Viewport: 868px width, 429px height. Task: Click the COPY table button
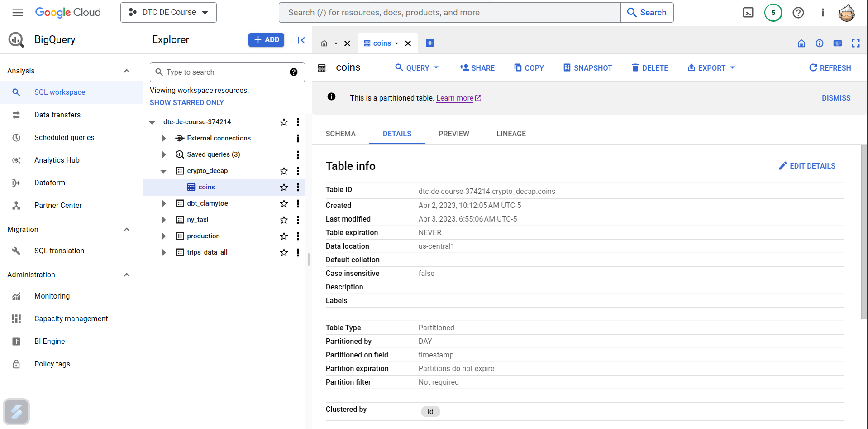click(529, 68)
